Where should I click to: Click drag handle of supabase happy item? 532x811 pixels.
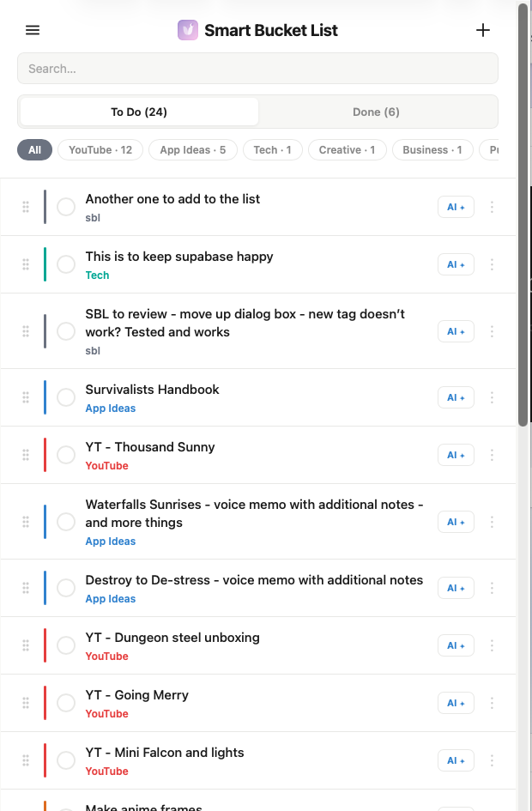(26, 264)
